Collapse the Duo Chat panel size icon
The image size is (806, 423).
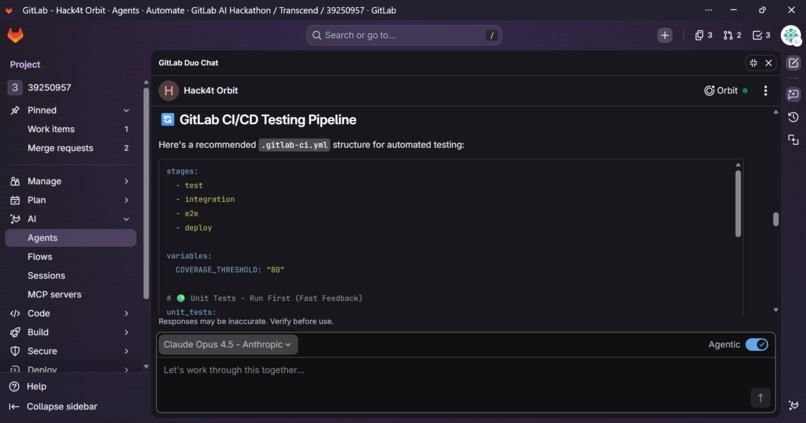(x=753, y=63)
